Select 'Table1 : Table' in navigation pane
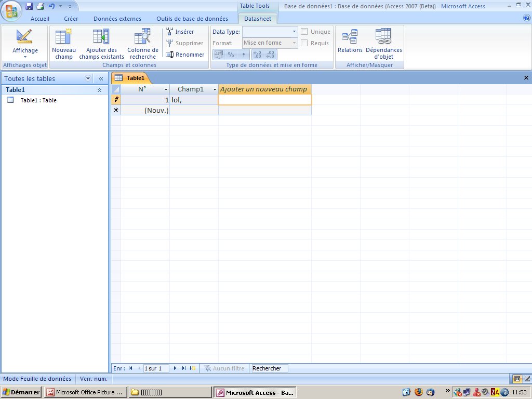The image size is (532, 399). 38,100
